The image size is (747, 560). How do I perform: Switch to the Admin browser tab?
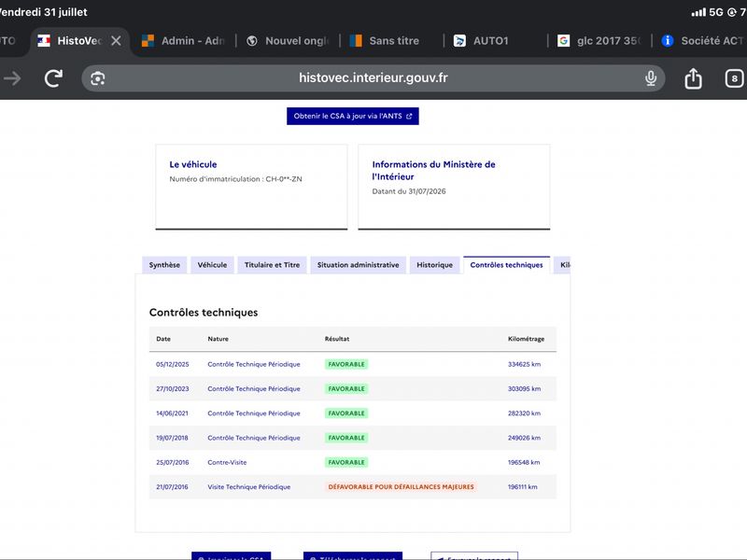tap(184, 41)
